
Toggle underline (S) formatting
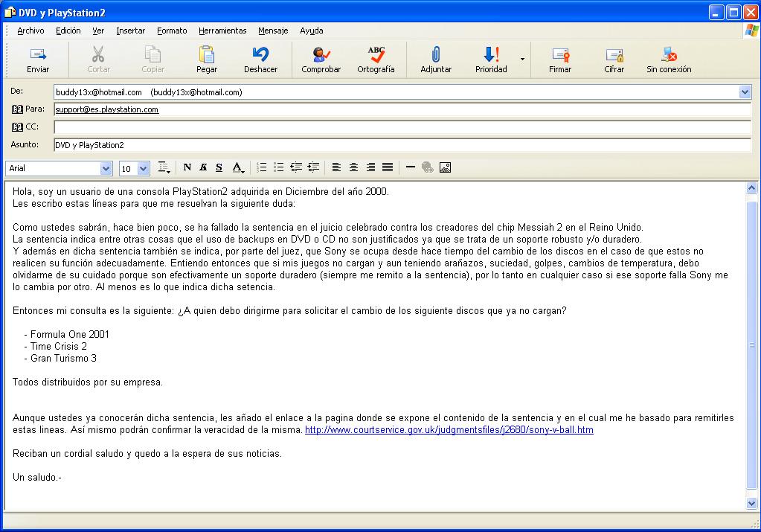(219, 167)
